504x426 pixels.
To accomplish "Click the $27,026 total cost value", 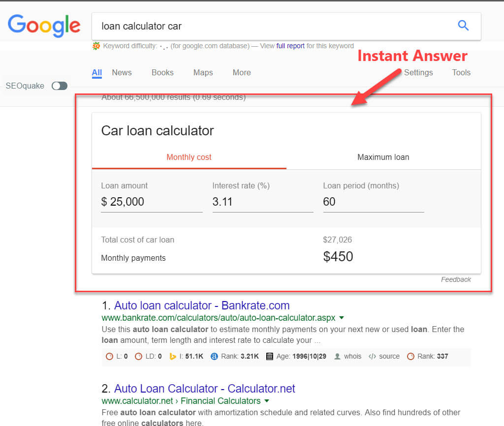I will 338,240.
